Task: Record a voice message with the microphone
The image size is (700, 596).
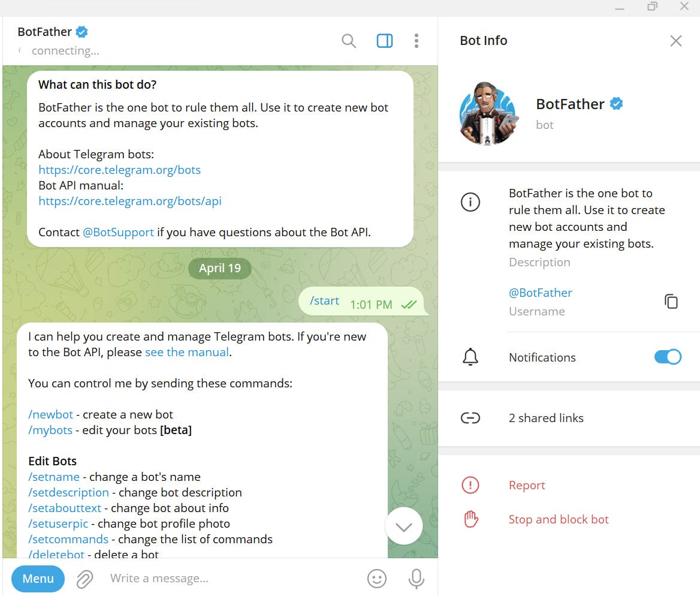Action: (x=416, y=579)
